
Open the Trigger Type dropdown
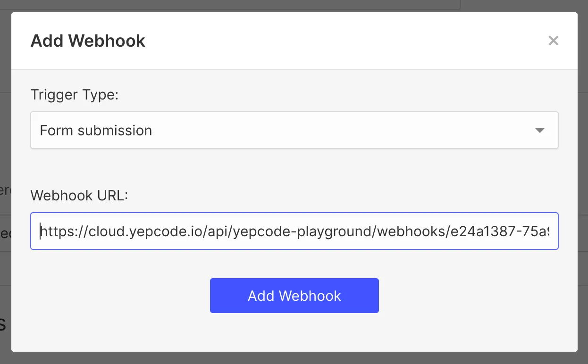[294, 130]
